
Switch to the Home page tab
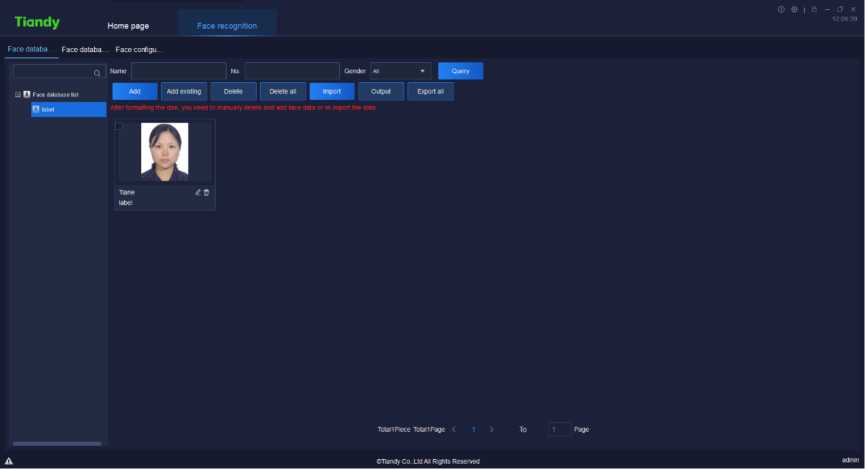point(128,25)
